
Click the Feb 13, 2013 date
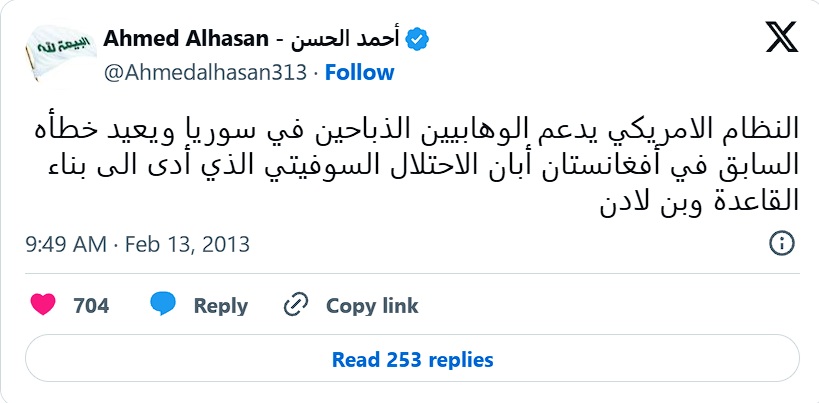point(193,244)
